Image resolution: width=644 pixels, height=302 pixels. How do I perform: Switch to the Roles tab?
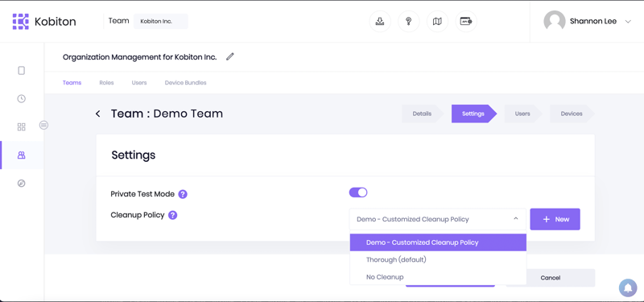point(106,83)
